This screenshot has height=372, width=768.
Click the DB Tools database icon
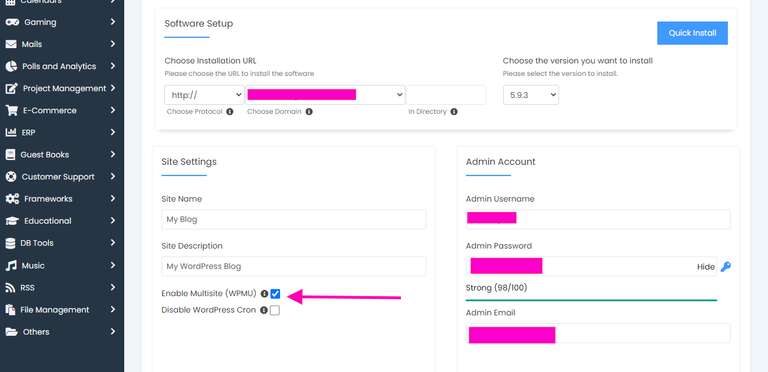click(x=10, y=243)
